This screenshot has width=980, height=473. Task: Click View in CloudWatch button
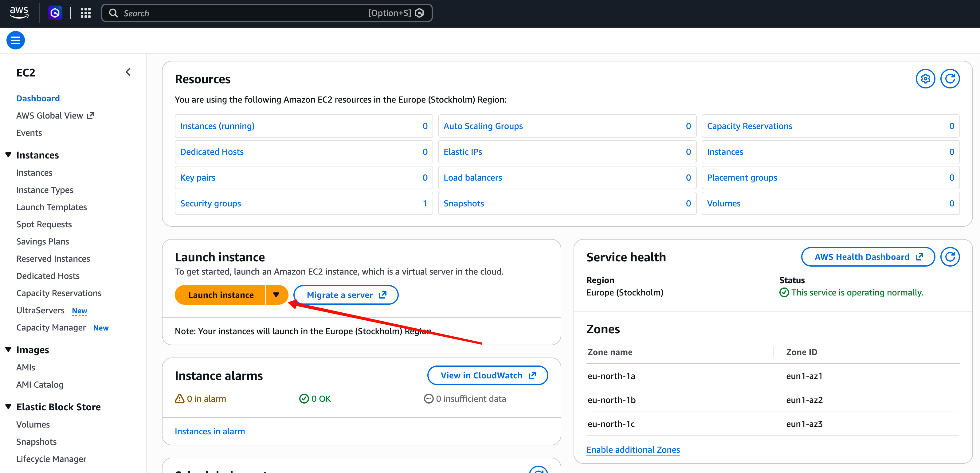487,375
